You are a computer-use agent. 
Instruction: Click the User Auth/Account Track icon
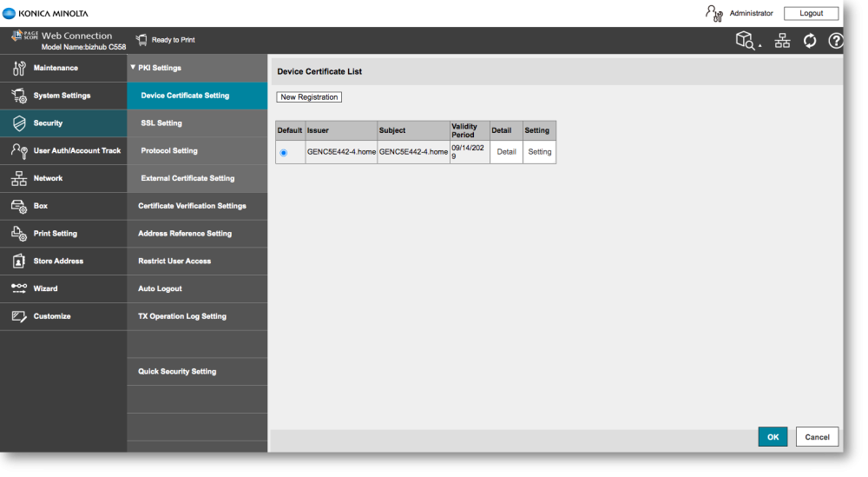(x=19, y=150)
